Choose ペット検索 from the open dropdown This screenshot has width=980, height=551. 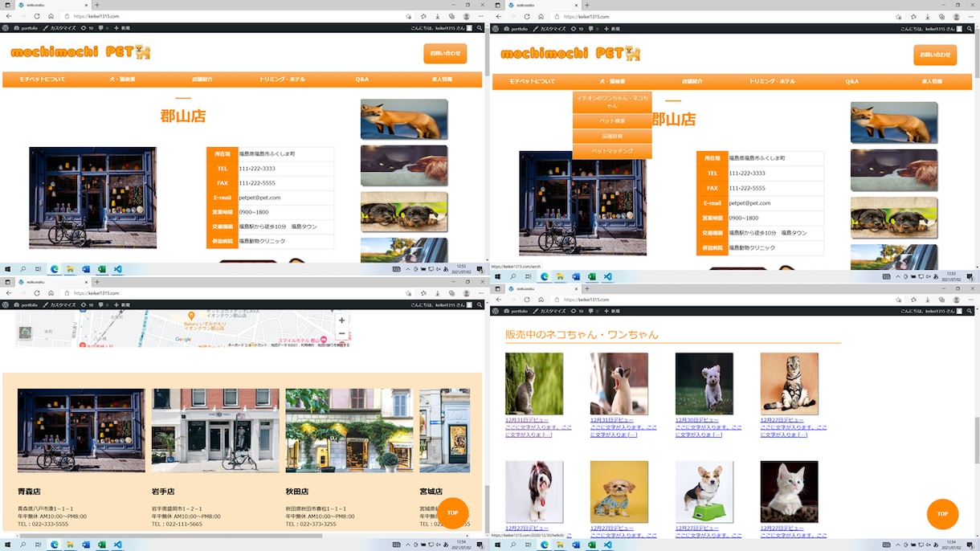coord(612,121)
